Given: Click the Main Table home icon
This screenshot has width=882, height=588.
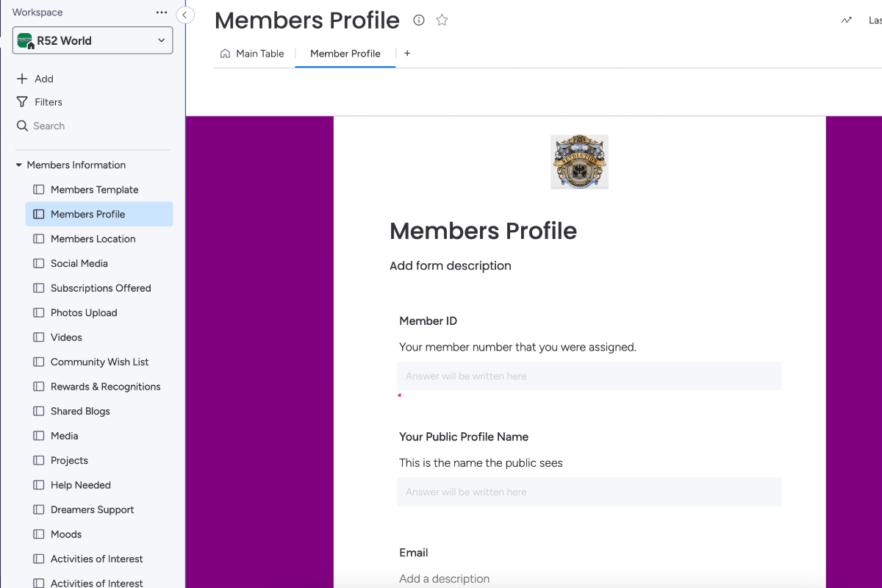Looking at the screenshot, I should pos(226,54).
